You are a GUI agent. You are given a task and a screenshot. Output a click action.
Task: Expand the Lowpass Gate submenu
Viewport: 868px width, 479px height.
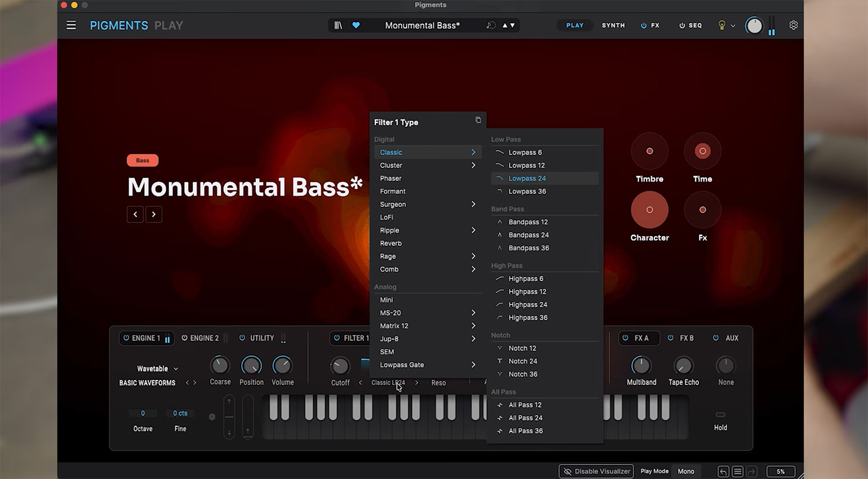pos(427,365)
